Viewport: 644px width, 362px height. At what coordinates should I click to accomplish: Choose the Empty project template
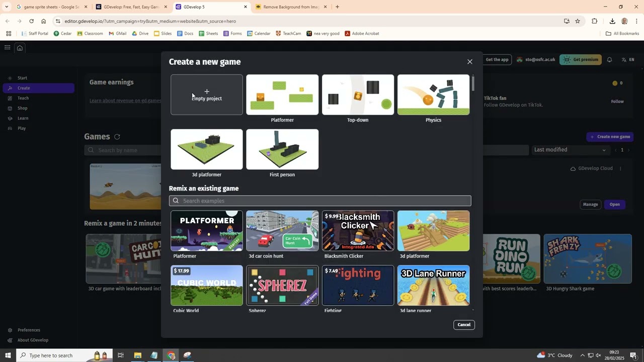[207, 95]
